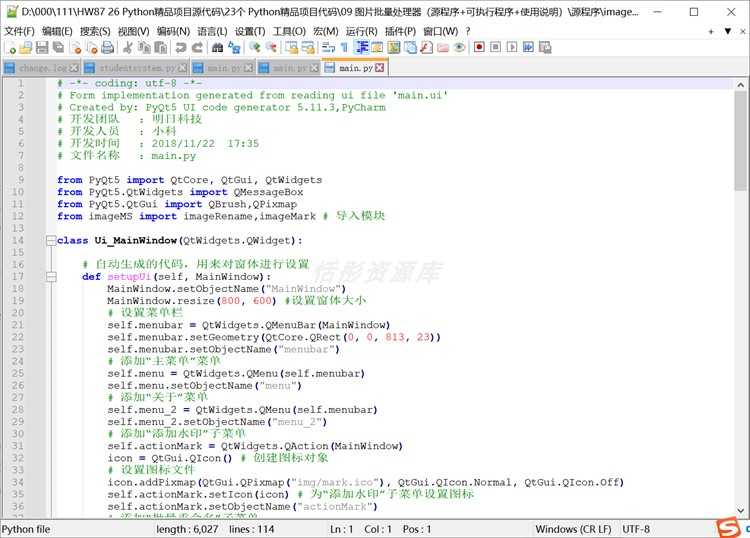This screenshot has width=750, height=538.
Task: Undo the last edit via toolbar
Action: (x=180, y=47)
